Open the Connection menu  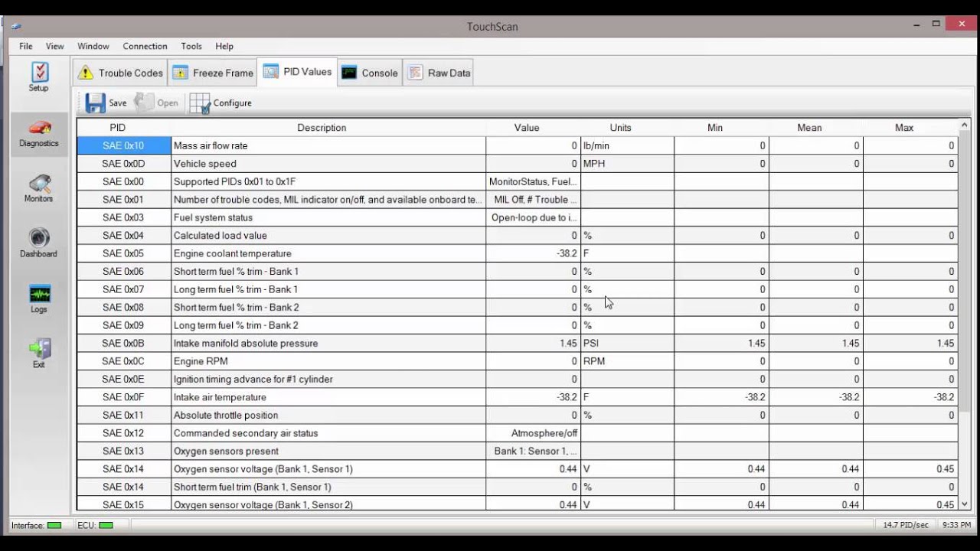point(145,46)
